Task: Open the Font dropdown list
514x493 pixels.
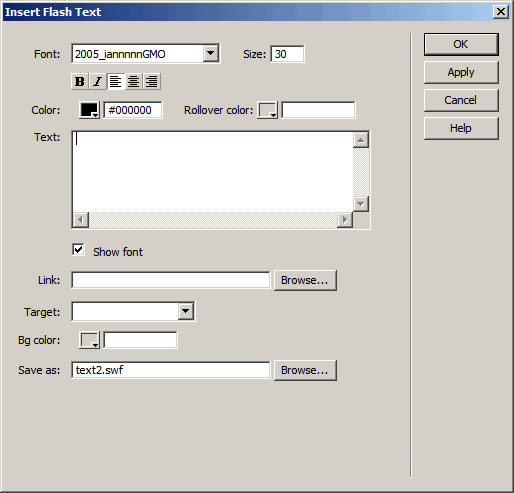Action: click(x=211, y=53)
